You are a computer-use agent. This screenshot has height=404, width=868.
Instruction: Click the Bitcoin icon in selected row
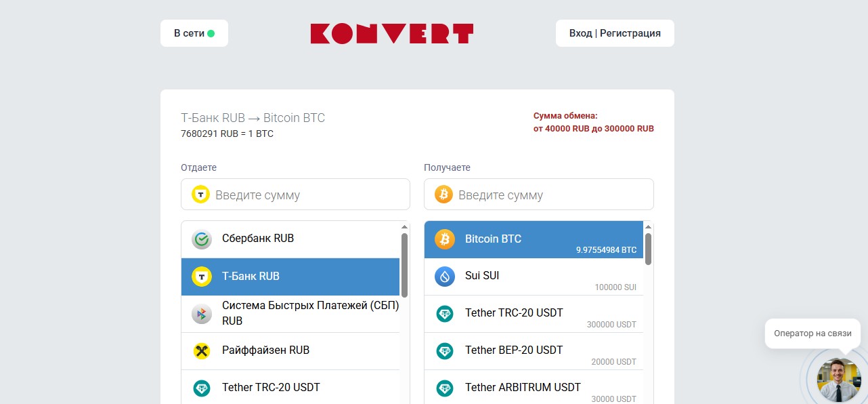coord(445,239)
